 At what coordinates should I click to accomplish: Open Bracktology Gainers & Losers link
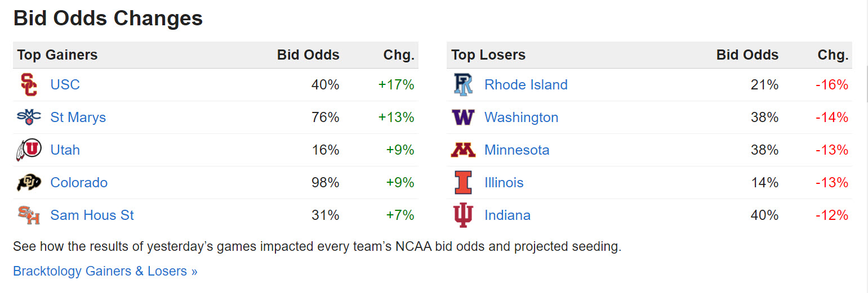[x=105, y=271]
